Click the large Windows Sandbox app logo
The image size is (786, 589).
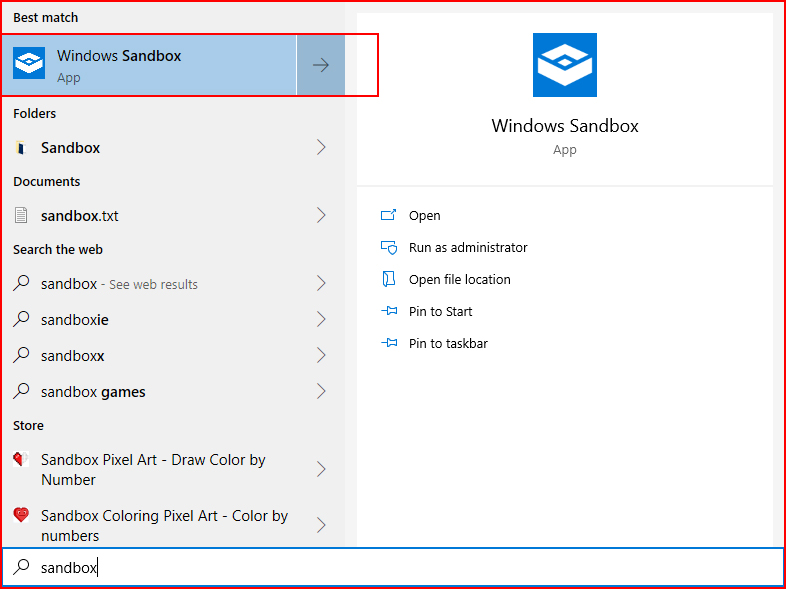tap(564, 65)
